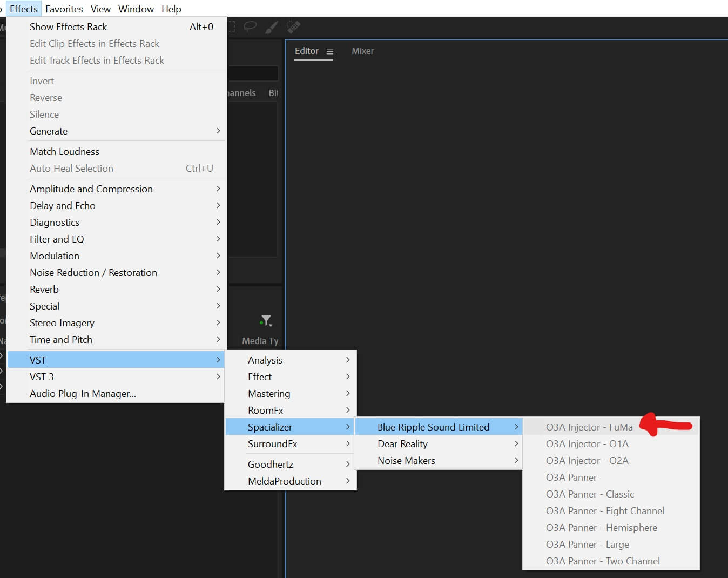Open the MeldaProduction vendor submenu
Image resolution: width=728 pixels, height=578 pixels.
click(x=291, y=481)
